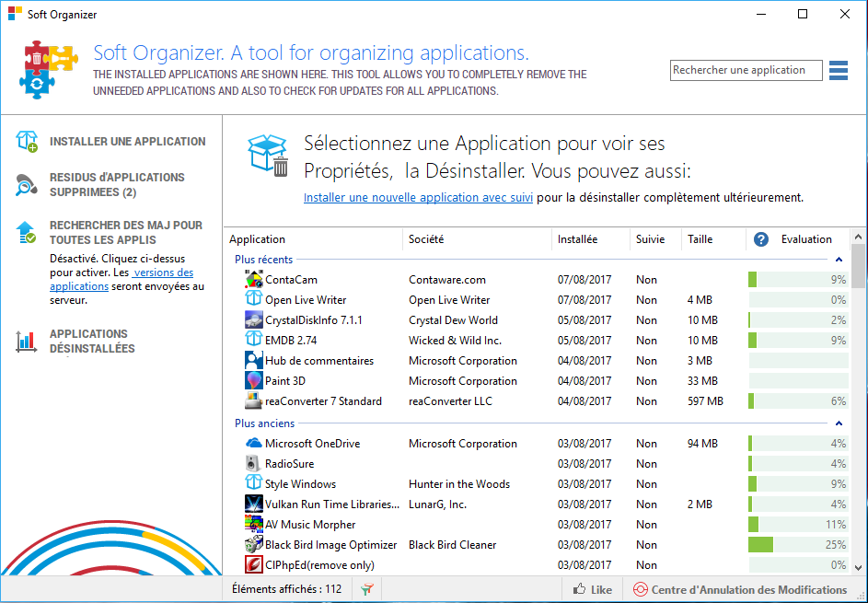This screenshot has width=868, height=603.
Task: Open INSTALLER UNE APPLICATION
Action: pos(127,141)
